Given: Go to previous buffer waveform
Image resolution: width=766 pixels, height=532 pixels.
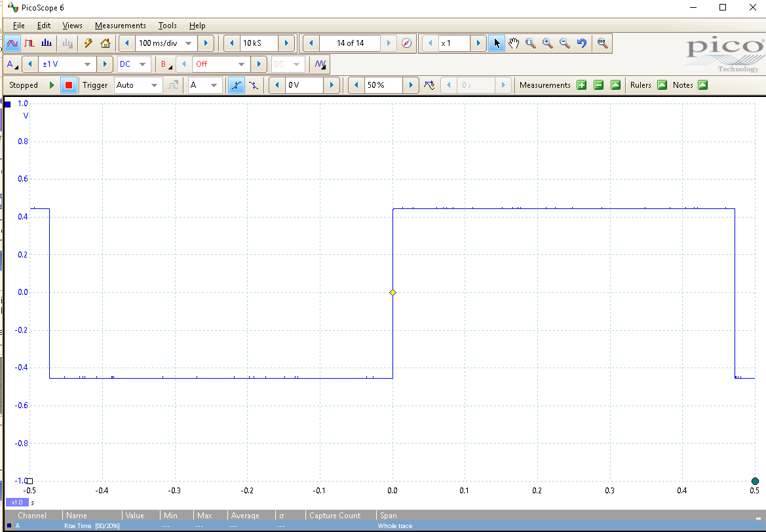Looking at the screenshot, I should (311, 43).
